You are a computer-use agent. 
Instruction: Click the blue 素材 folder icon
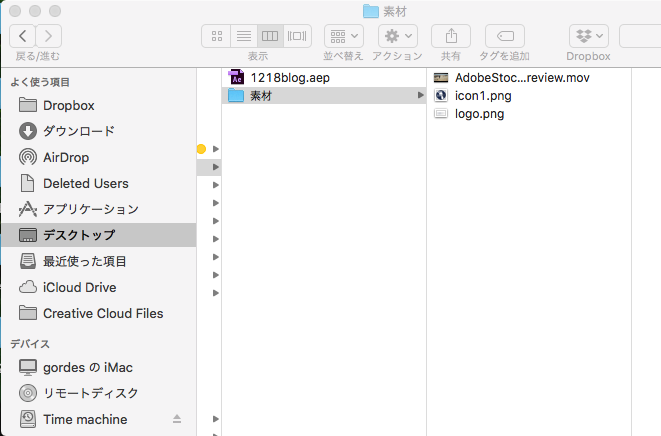tap(236, 95)
